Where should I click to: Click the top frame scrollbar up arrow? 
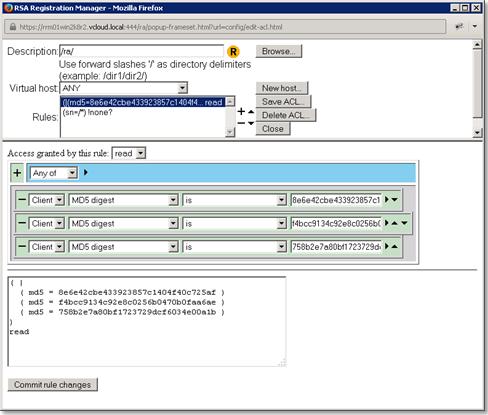477,44
